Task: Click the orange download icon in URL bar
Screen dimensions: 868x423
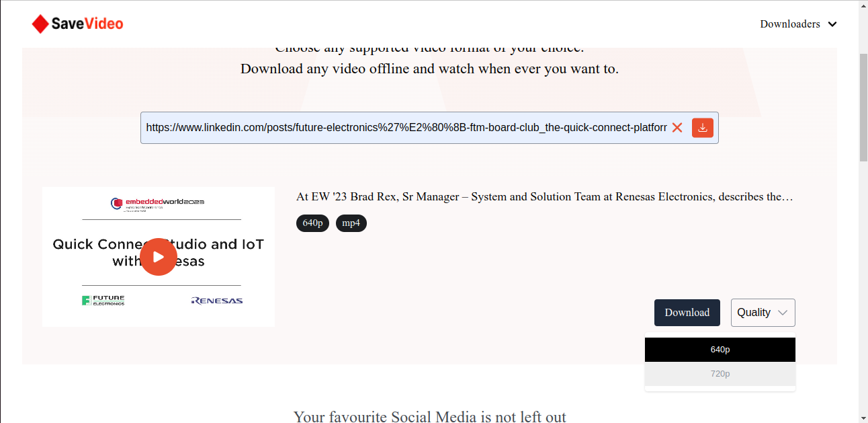Action: 703,128
